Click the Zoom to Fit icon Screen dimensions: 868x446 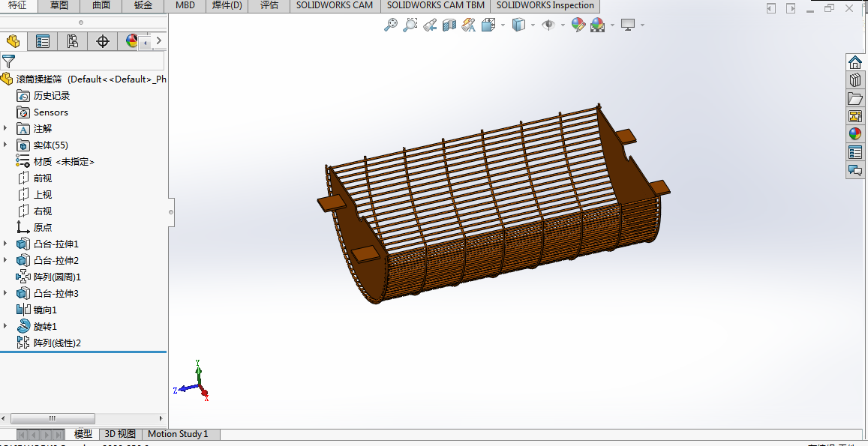pos(391,25)
